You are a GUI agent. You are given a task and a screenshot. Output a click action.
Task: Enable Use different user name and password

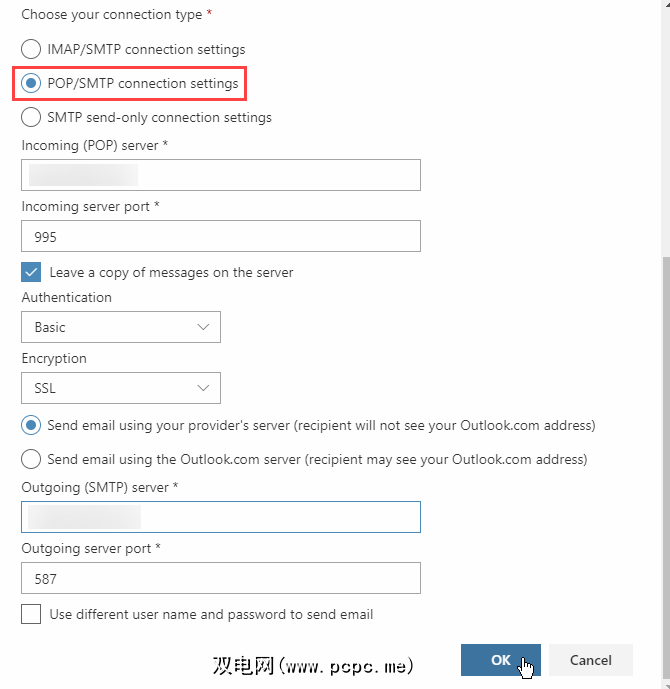coord(31,614)
